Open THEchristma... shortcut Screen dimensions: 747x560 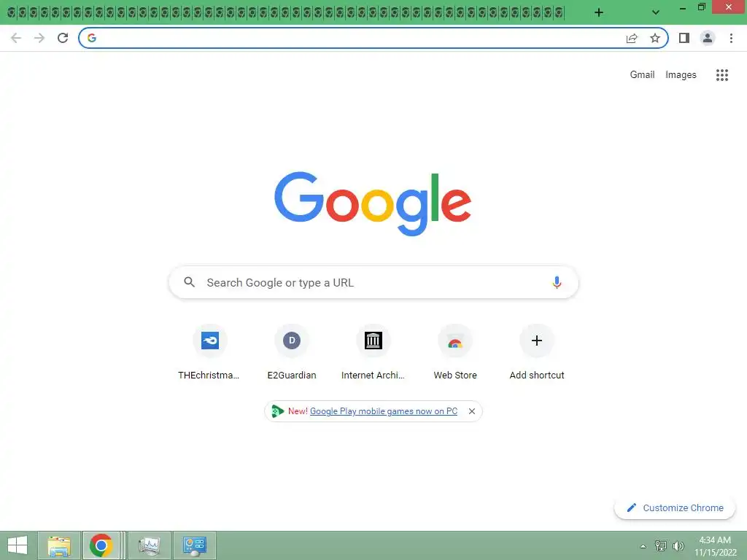point(209,352)
